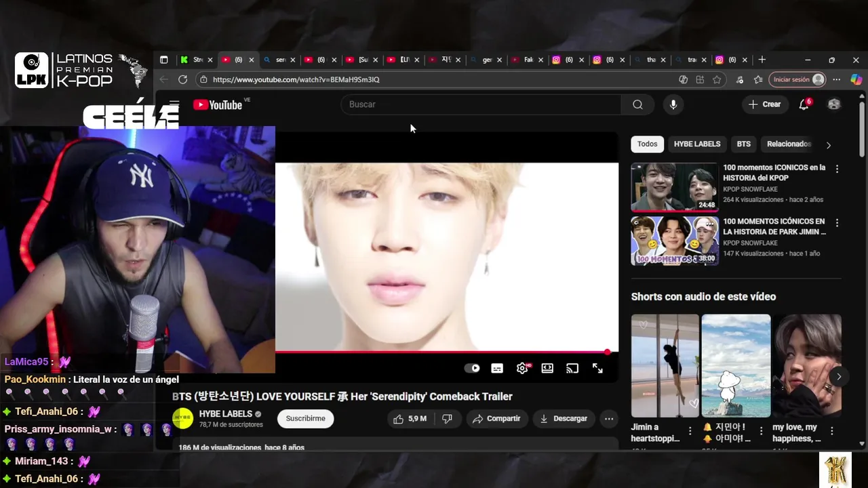This screenshot has width=868, height=488.
Task: Open options for 'my love, my happiness' short
Action: [x=832, y=430]
